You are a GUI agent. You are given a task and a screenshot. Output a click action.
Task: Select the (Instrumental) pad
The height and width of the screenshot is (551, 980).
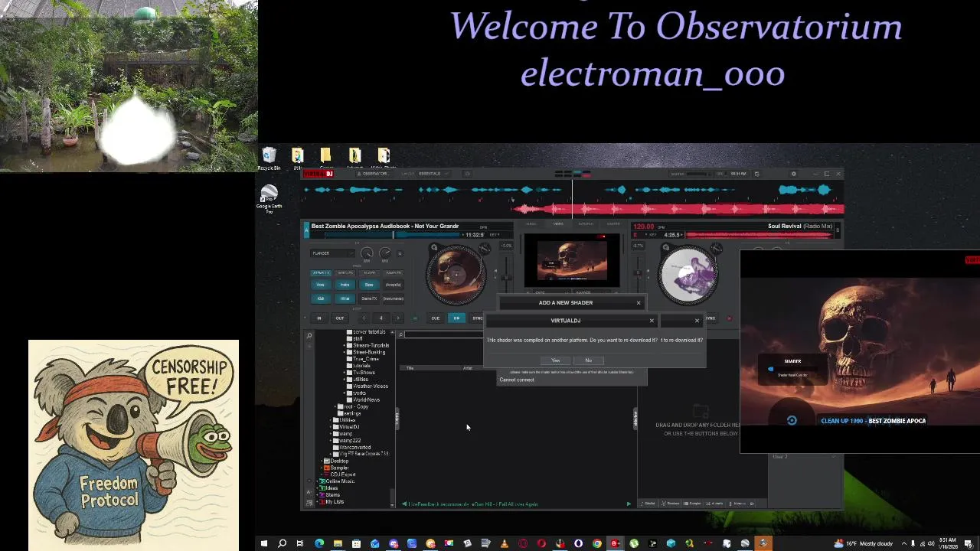tap(394, 298)
